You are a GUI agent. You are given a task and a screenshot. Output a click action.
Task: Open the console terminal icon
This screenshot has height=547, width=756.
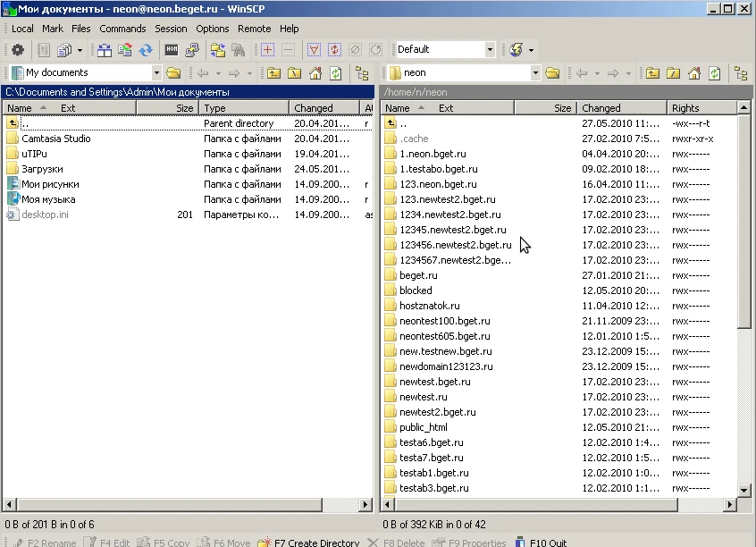(x=172, y=50)
